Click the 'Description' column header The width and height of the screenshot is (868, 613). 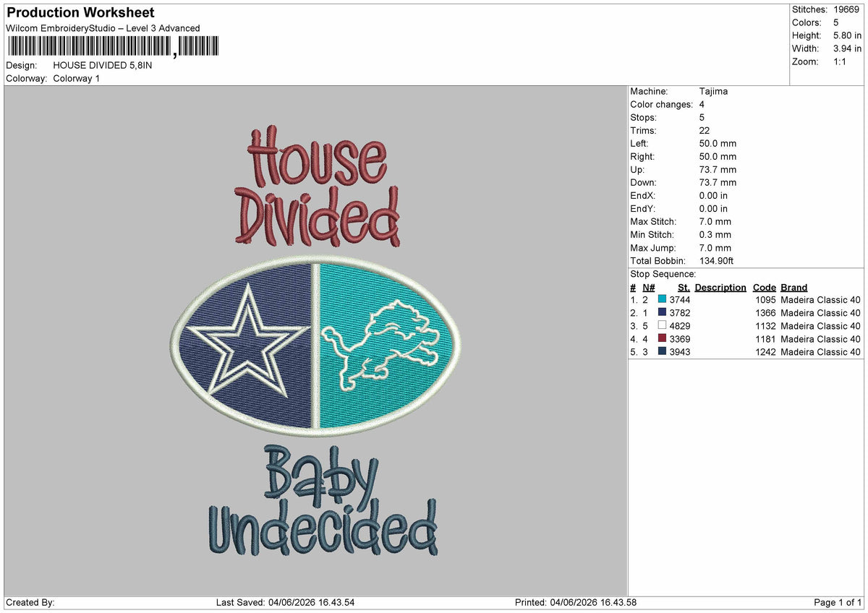click(720, 288)
